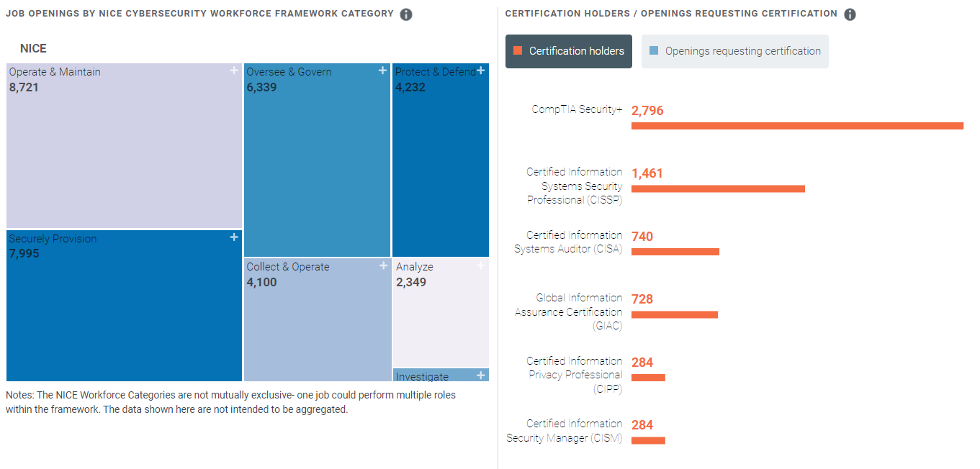Expand the Oversee & Govern category
This screenshot has width=980, height=469.
[382, 70]
